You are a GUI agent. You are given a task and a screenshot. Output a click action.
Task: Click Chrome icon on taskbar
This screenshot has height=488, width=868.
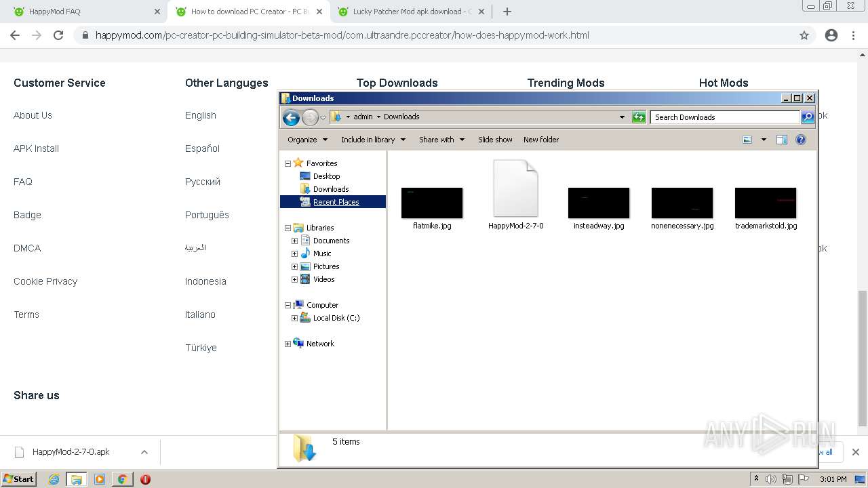122,479
